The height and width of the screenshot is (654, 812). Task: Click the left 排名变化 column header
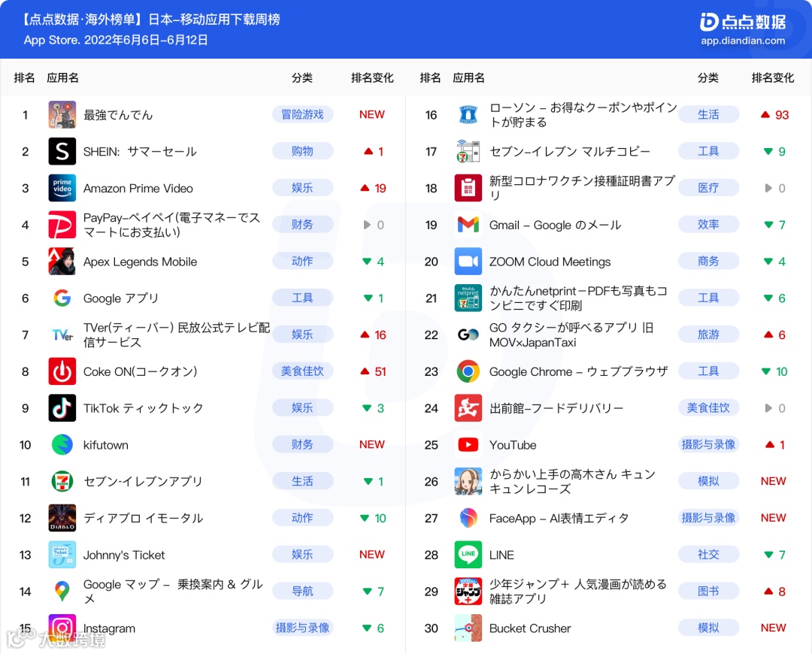(372, 78)
